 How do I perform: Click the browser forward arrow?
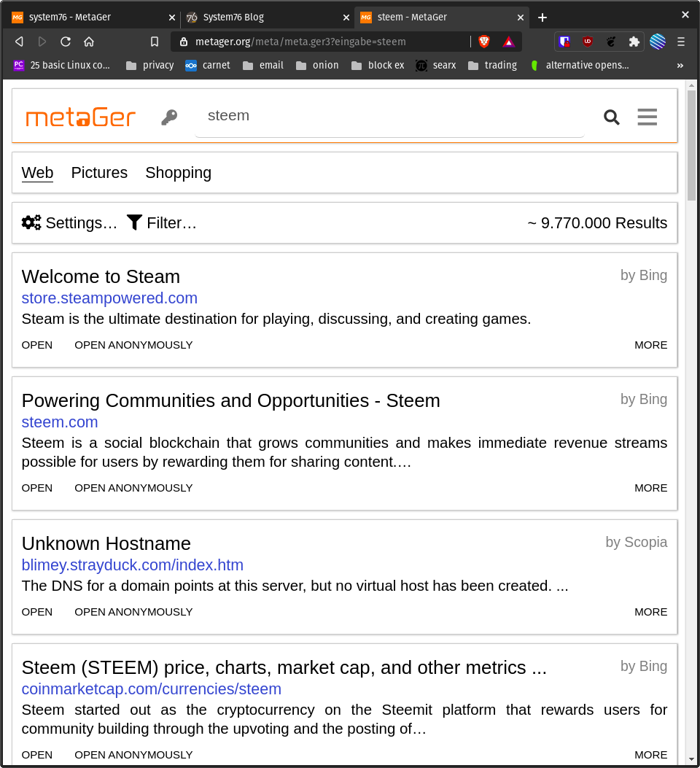[42, 42]
